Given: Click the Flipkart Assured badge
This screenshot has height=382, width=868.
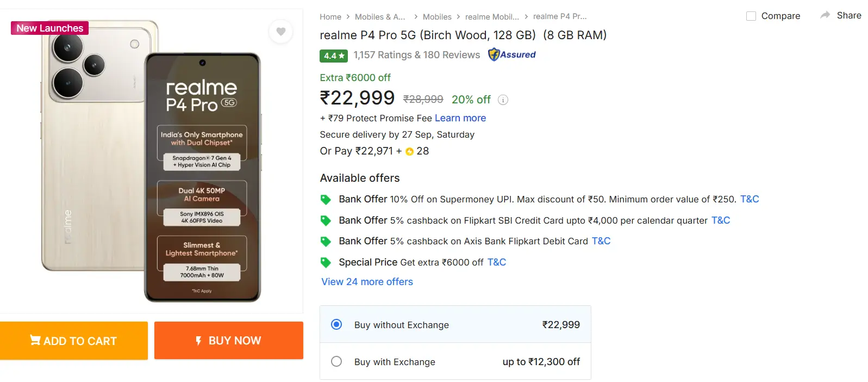Looking at the screenshot, I should point(511,54).
